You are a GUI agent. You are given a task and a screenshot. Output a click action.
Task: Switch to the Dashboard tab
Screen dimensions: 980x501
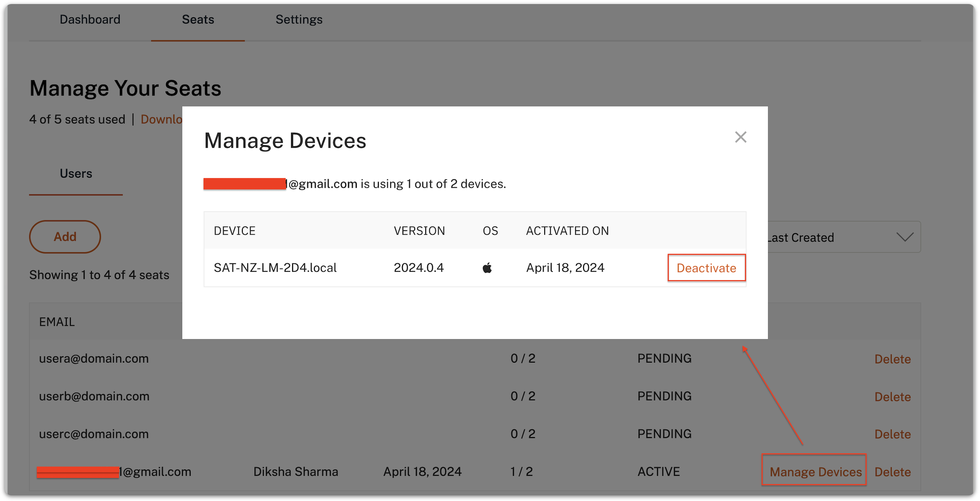[90, 19]
